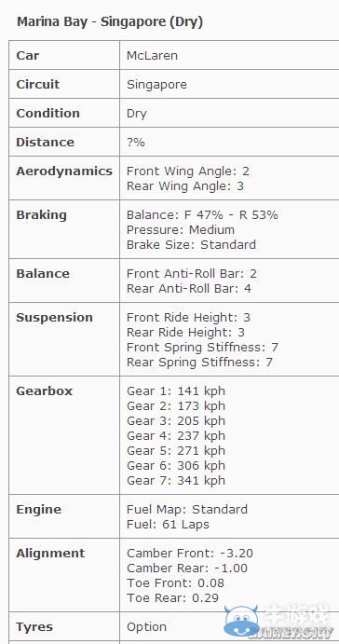339x644 pixels.
Task: Select the brake Balance F 47% - R 53% text
Action: (x=202, y=214)
